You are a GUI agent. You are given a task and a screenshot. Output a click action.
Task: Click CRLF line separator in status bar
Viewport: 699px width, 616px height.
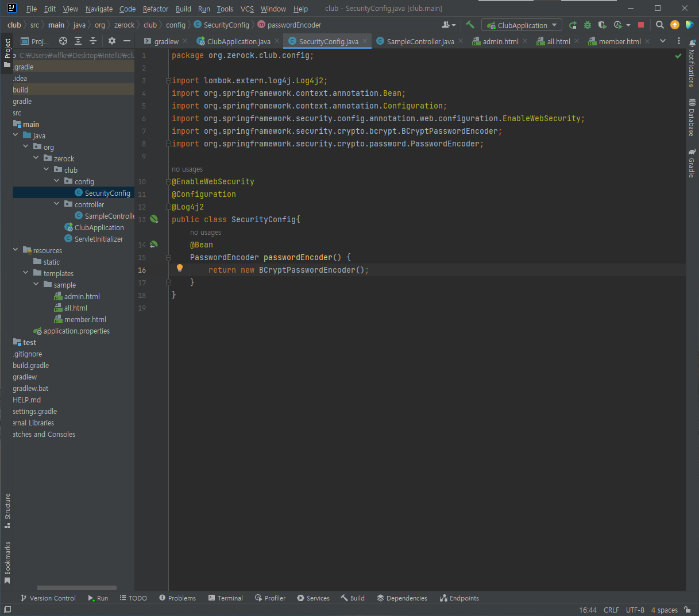tap(611, 610)
